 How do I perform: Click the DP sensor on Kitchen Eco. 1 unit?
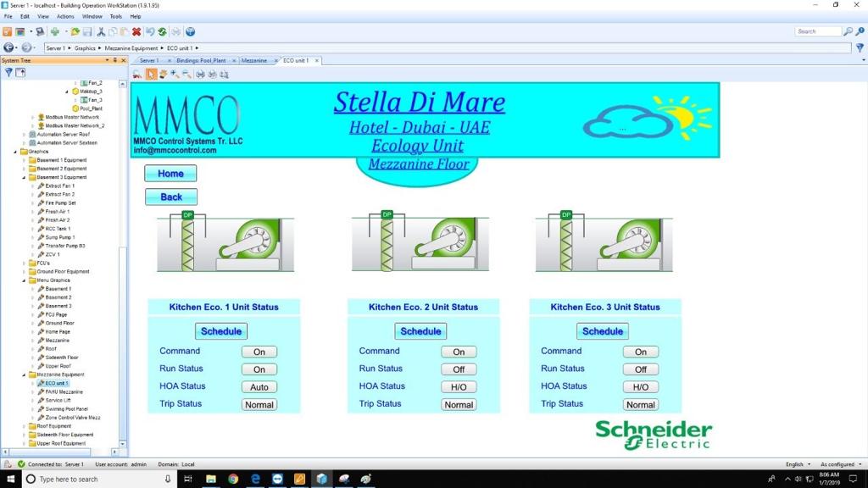tap(187, 214)
